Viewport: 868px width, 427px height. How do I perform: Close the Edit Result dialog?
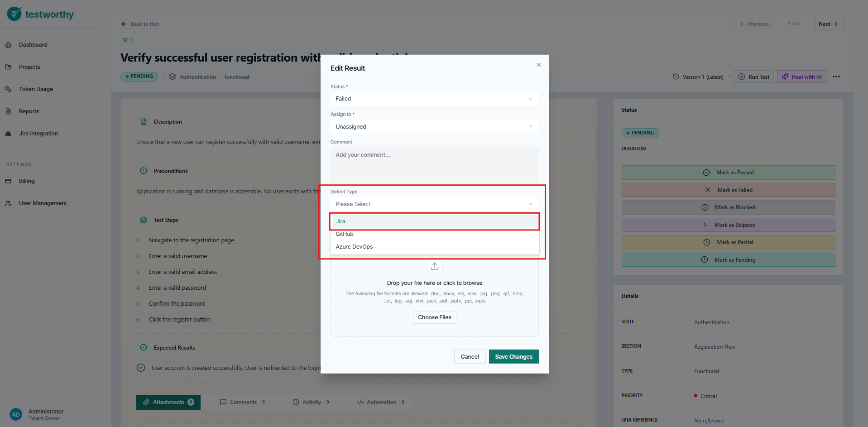(539, 65)
